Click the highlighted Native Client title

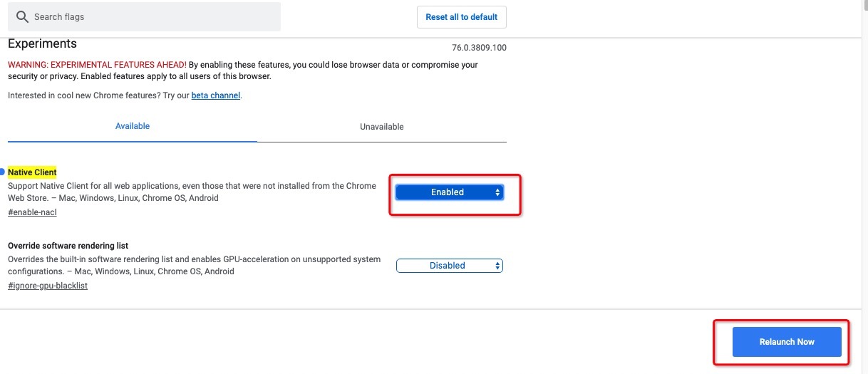pos(32,172)
